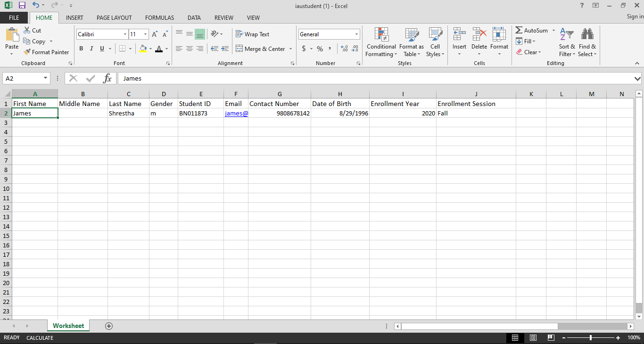Open the font size dropdown
Viewport: 644px width, 344px height.
[146, 34]
